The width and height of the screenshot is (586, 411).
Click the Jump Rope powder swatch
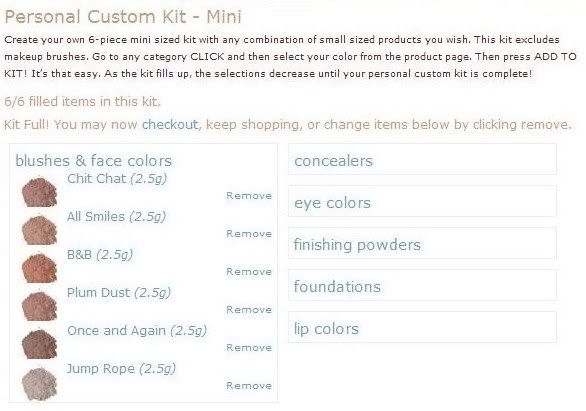pyautogui.click(x=39, y=383)
